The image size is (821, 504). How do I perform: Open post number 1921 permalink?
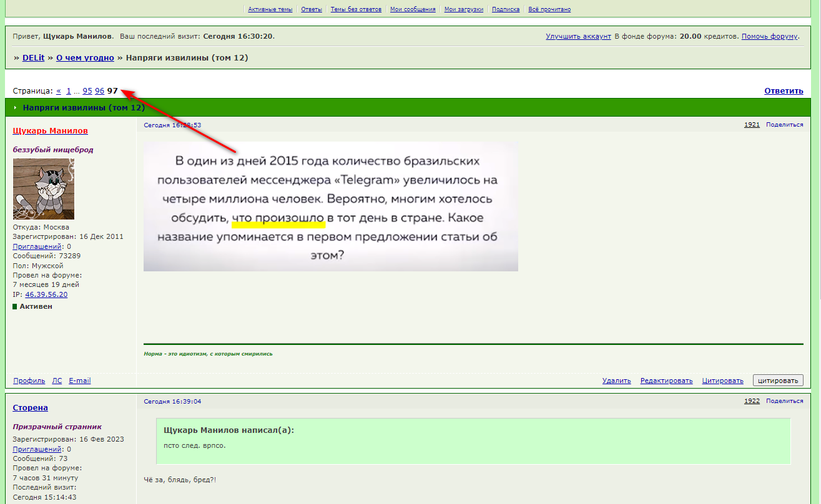(752, 125)
